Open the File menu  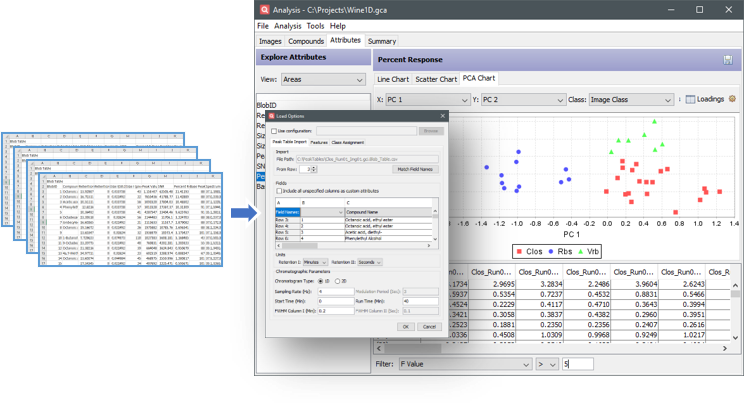tap(263, 26)
